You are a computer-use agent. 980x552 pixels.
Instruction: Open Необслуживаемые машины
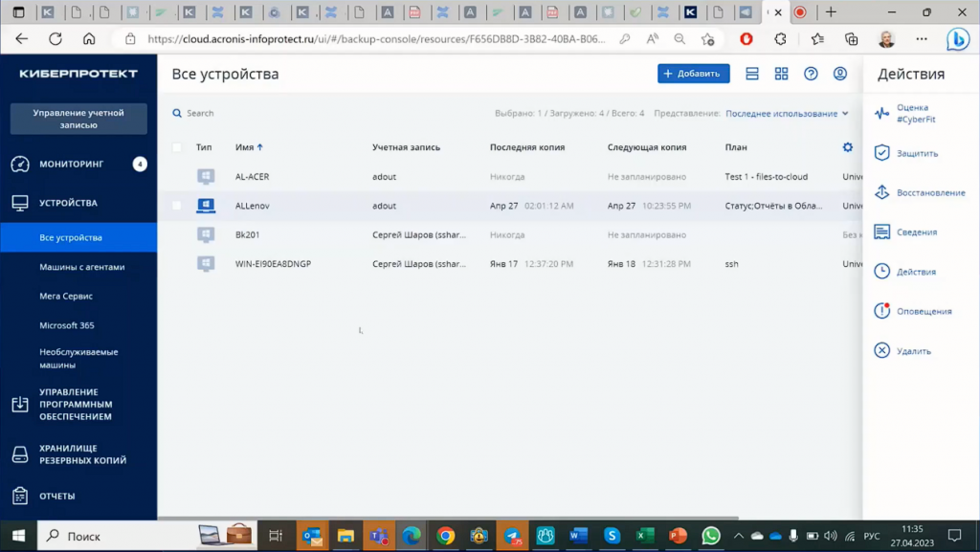[x=78, y=359]
